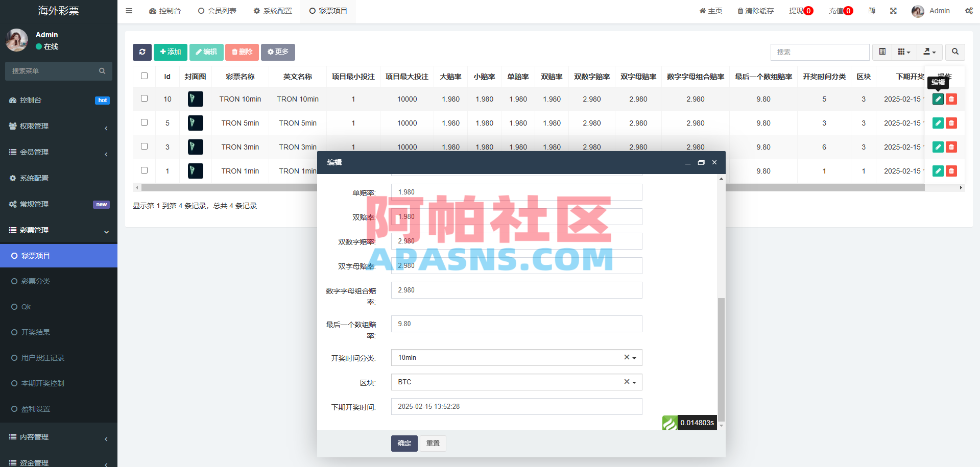
Task: Check the checkbox for TRON 10min row
Action: 144,99
